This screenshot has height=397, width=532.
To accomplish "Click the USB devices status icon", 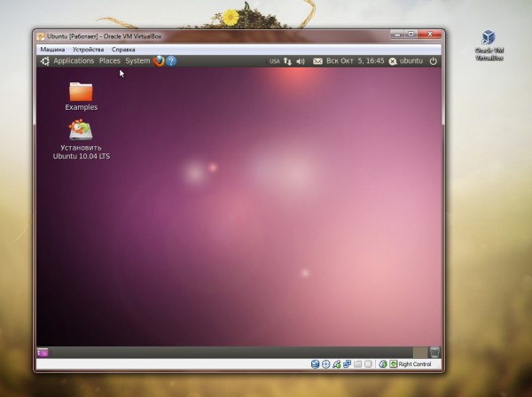I will pyautogui.click(x=336, y=364).
